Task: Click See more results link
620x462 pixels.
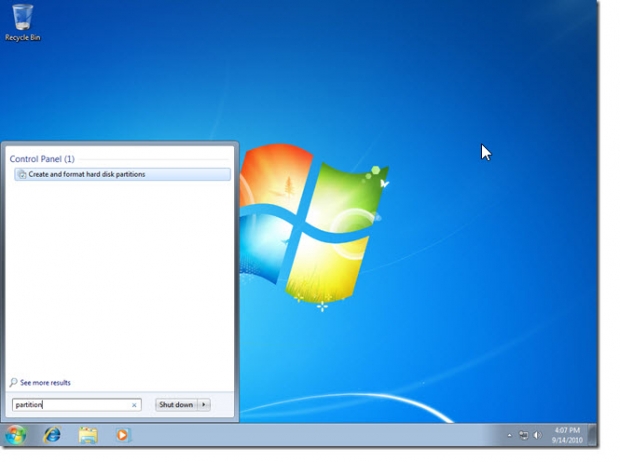Action: [45, 383]
